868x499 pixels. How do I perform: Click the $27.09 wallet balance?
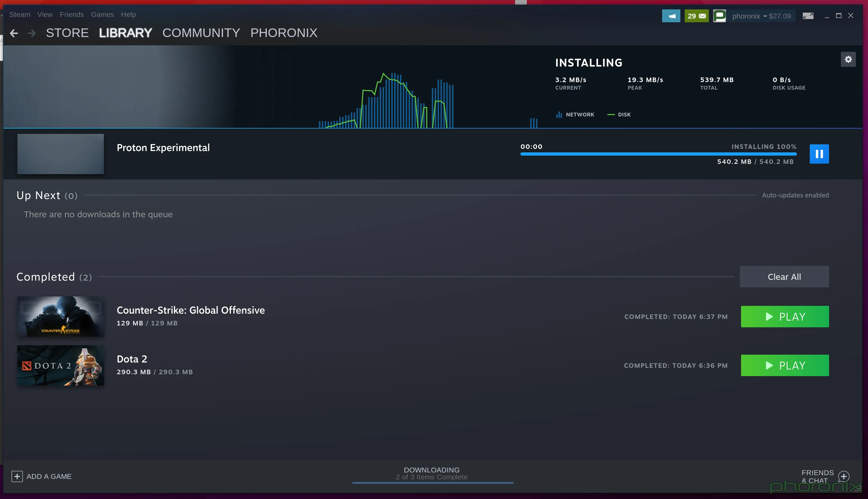(x=779, y=16)
